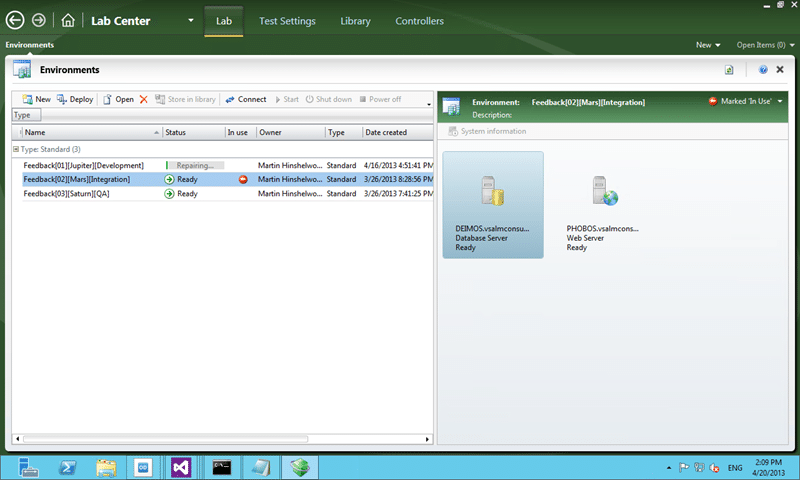
Task: Expand the Open Items (0) dropdown
Action: coord(765,45)
